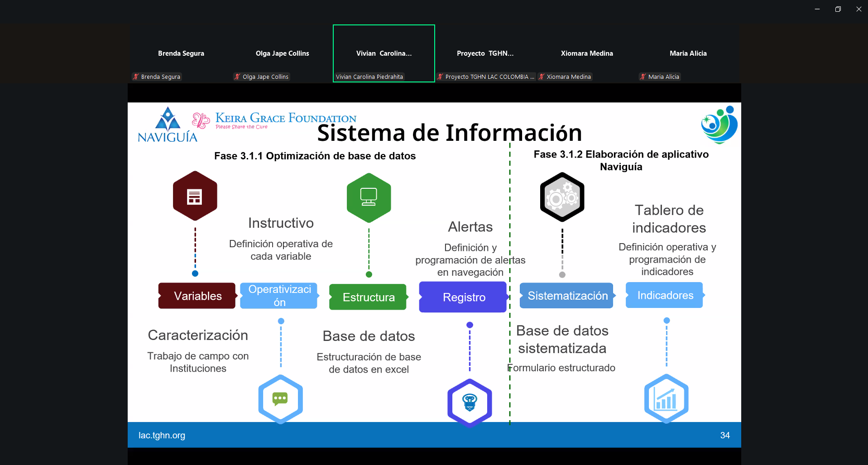
Task: Click the dark red table hexagon icon
Action: tap(195, 196)
